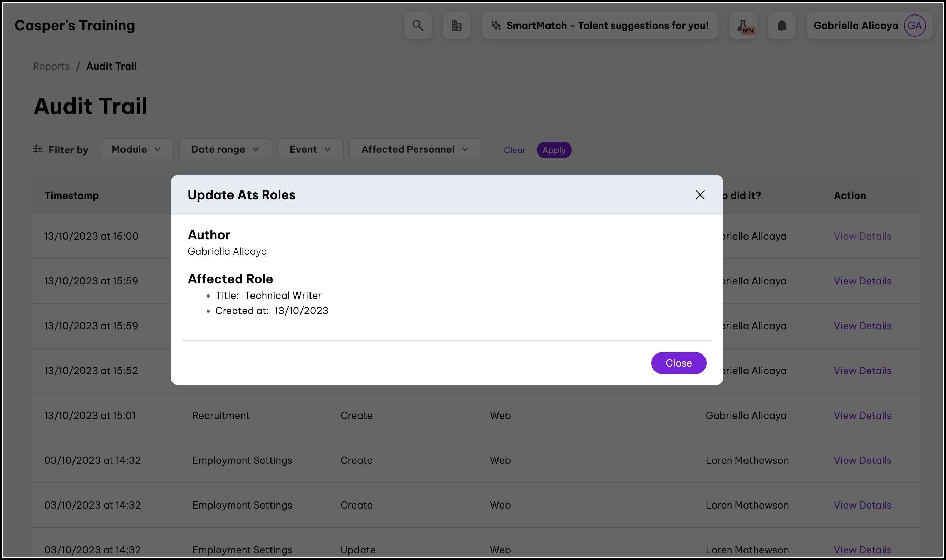946x560 pixels.
Task: Open SmartMatch talent suggestions
Action: 600,25
